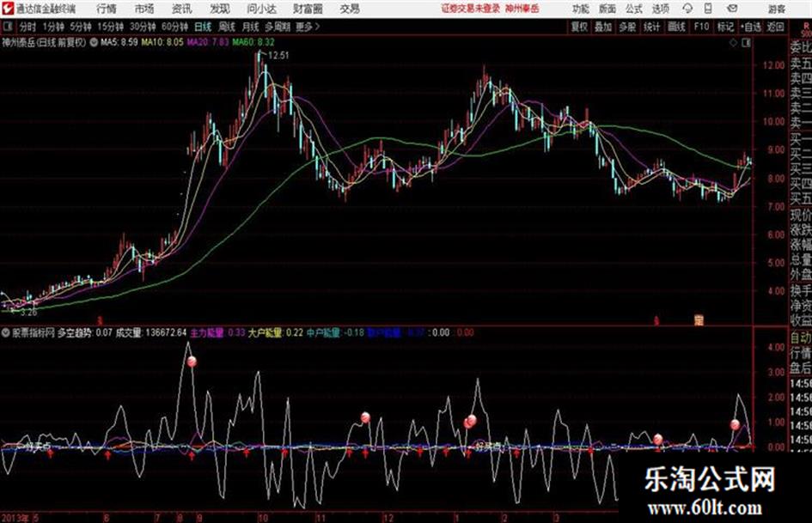Open the F10 company info button
This screenshot has height=523, width=812.
[701, 27]
